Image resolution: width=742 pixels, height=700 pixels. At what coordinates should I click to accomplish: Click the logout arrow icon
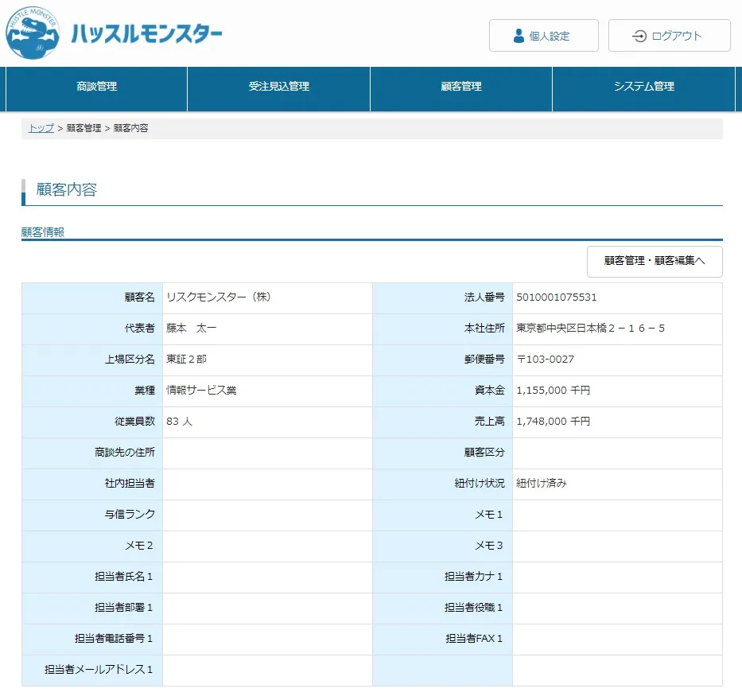pyautogui.click(x=639, y=36)
